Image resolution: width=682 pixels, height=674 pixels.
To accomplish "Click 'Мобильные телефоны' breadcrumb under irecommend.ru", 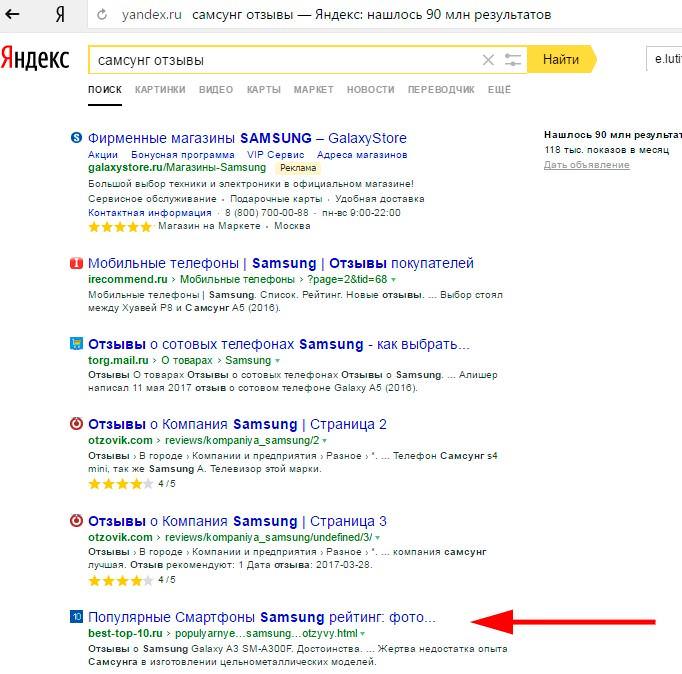I will tap(237, 279).
